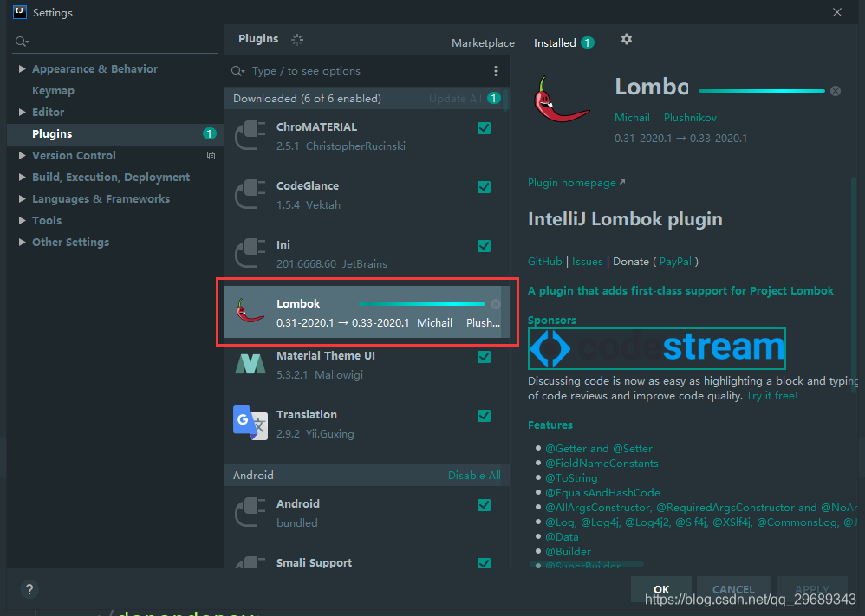Open the GitHub link
The height and width of the screenshot is (616, 865).
(544, 262)
